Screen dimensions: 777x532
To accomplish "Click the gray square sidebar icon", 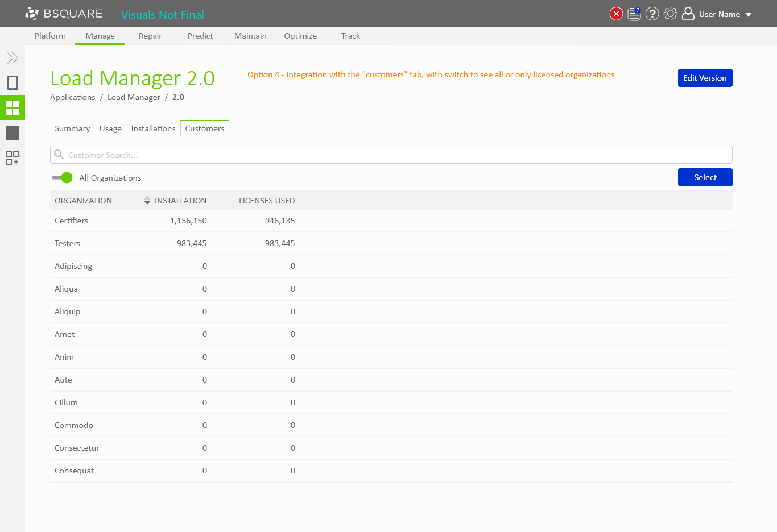I will coord(13,133).
